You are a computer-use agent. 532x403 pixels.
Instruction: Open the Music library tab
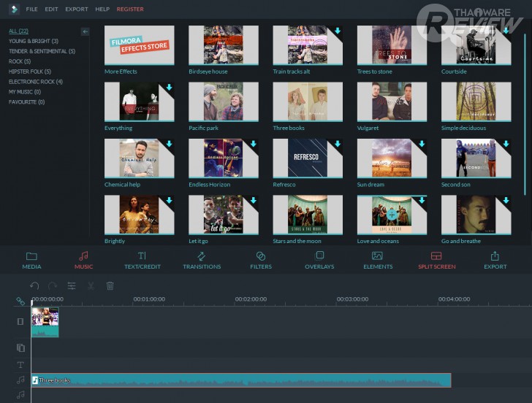pyautogui.click(x=83, y=261)
